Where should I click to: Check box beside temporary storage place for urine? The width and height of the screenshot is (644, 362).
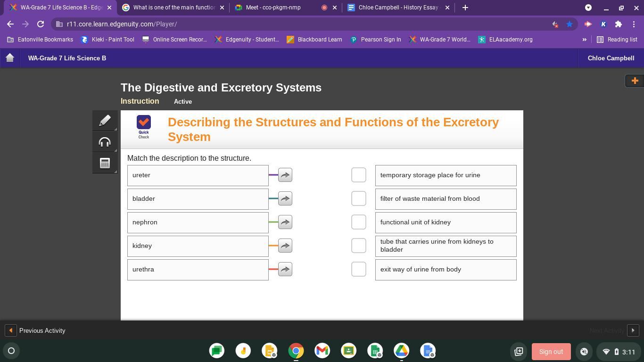[x=358, y=175]
